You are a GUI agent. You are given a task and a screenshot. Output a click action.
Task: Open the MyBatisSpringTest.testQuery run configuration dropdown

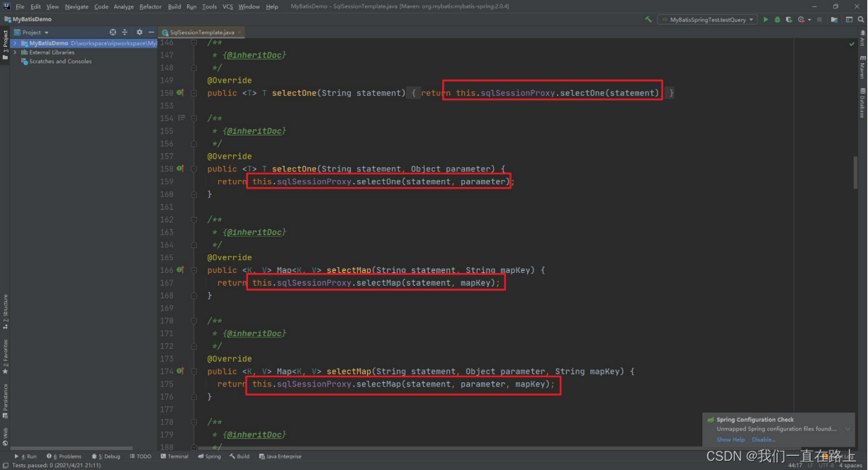(707, 20)
